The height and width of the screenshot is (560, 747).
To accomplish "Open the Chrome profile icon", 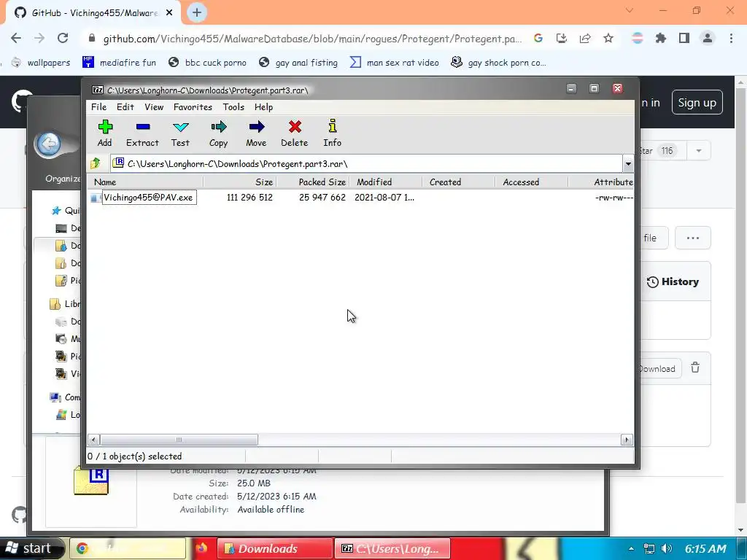I will coord(708,38).
